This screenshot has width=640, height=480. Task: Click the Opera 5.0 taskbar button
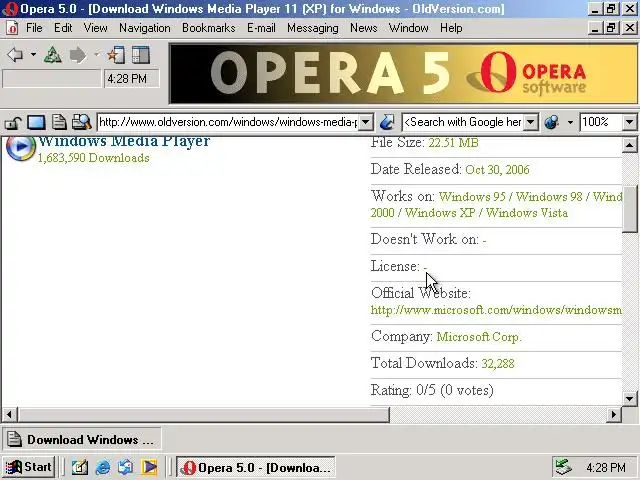pyautogui.click(x=256, y=467)
